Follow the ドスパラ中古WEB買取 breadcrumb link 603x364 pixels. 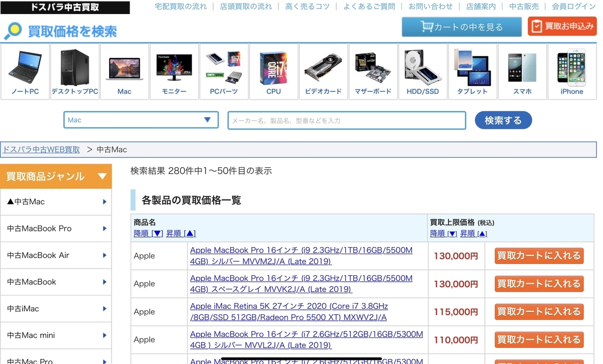[x=41, y=149]
